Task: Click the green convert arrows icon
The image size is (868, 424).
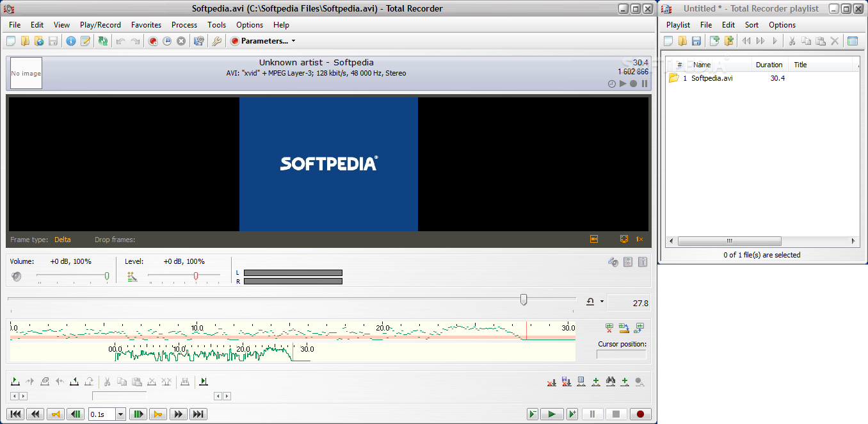Action: pos(103,41)
